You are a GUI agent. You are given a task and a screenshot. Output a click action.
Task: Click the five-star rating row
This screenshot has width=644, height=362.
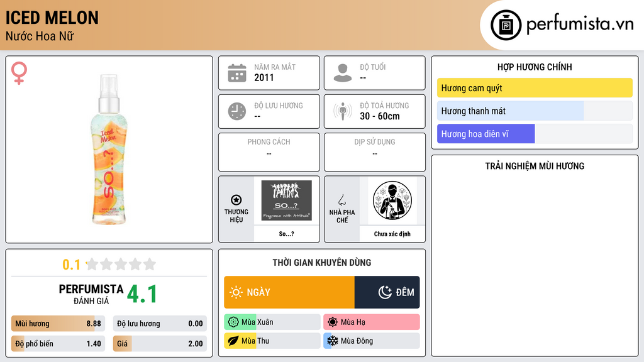point(121,264)
